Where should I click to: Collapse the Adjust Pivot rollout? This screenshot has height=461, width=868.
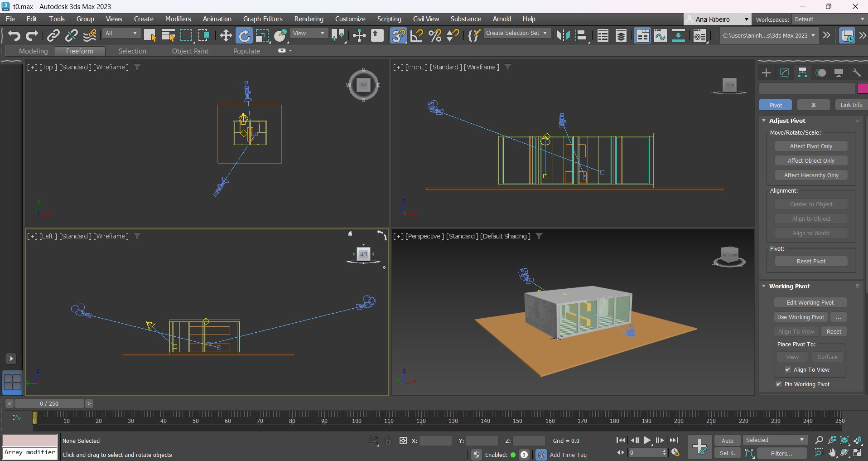[x=764, y=121]
